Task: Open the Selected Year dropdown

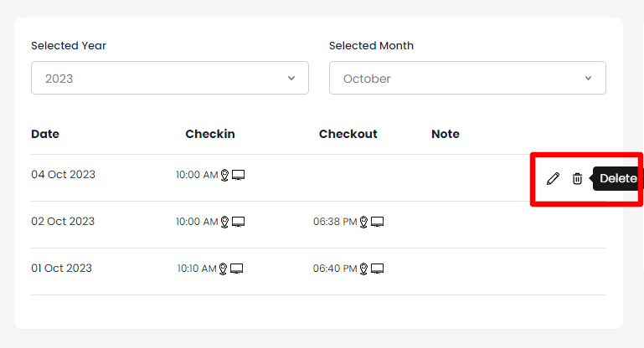Action: 169,78
